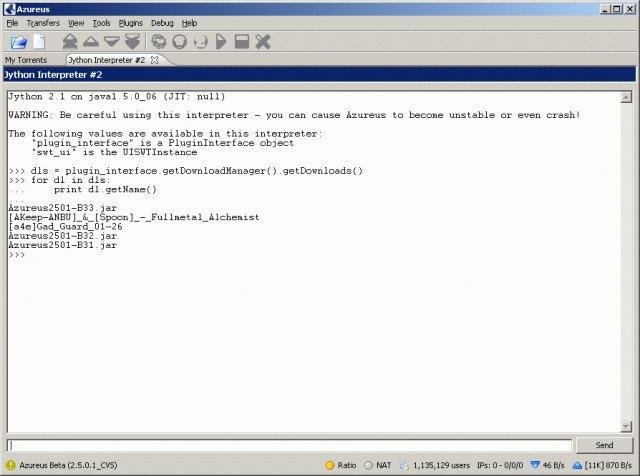
Task: Click the 'dls = plugin_interface' code line
Action: [197, 171]
